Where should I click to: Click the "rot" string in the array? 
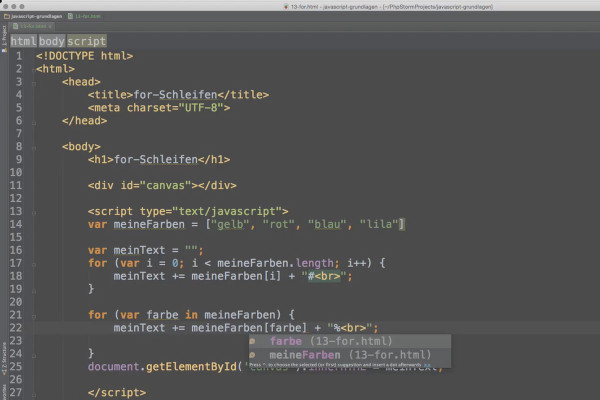pyautogui.click(x=279, y=224)
